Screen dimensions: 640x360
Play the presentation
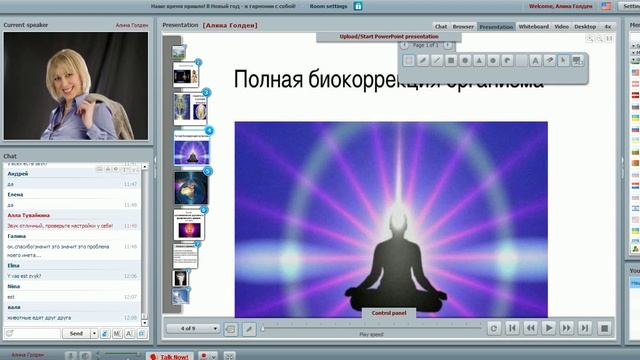click(x=549, y=328)
